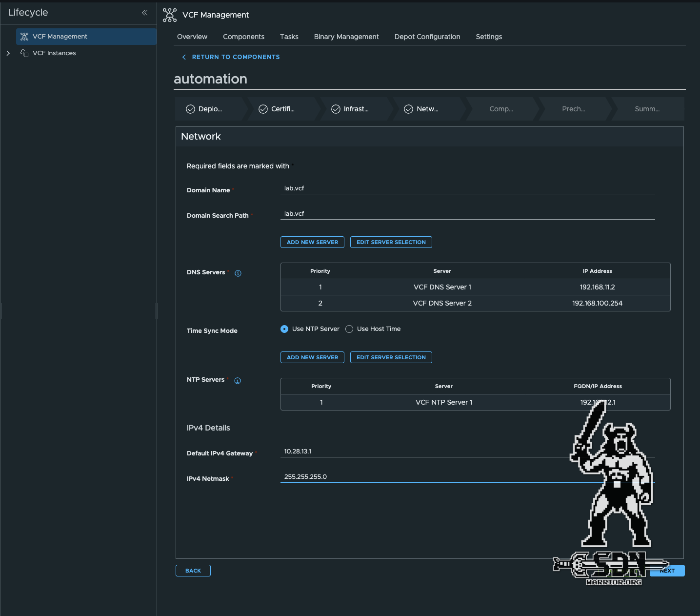Click the DNS Servers info icon

238,273
